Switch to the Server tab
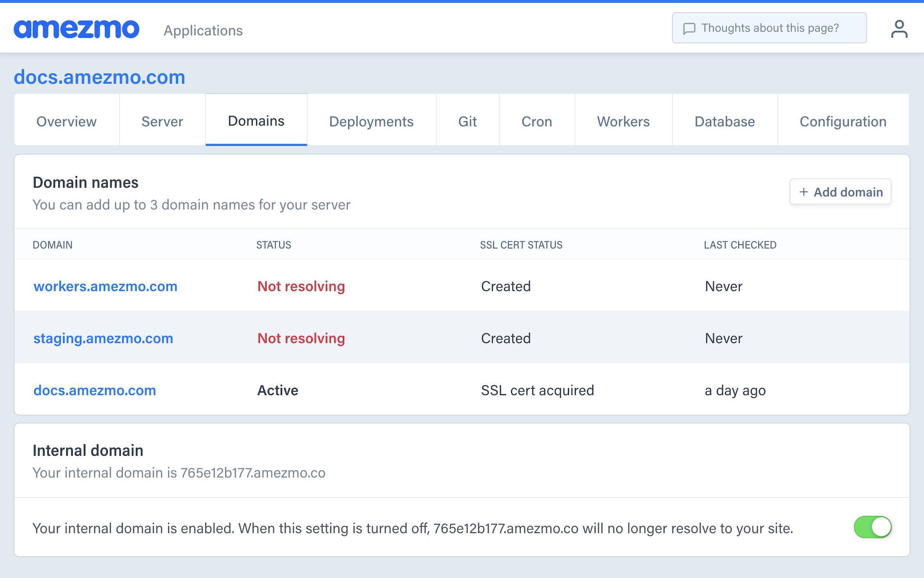The width and height of the screenshot is (924, 578). pos(162,121)
